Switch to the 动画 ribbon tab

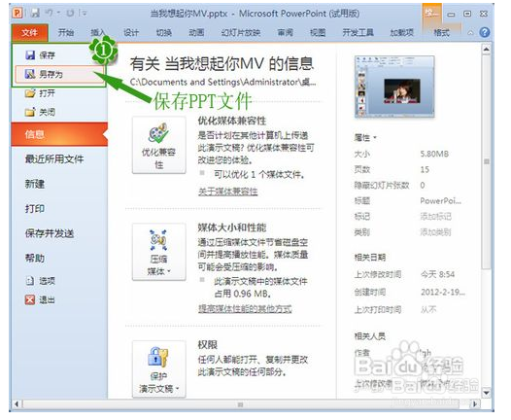point(196,32)
